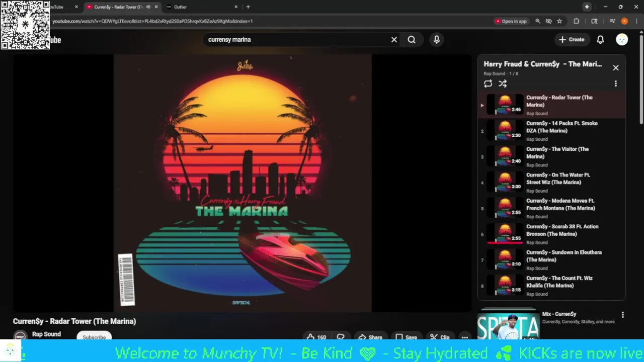Click the browser address bar URL
The image size is (644, 362).
click(x=152, y=21)
